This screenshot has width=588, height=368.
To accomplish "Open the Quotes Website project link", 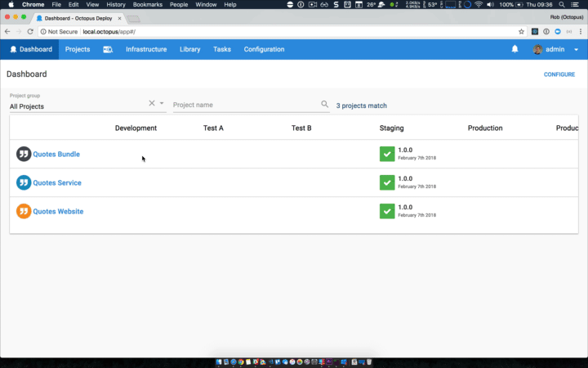I will (x=58, y=212).
